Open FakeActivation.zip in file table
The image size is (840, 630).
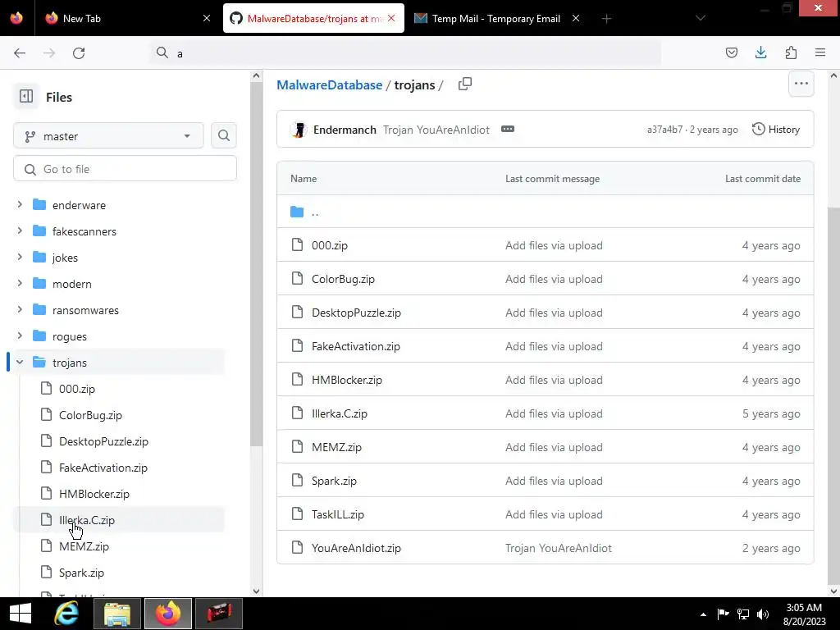356,347
